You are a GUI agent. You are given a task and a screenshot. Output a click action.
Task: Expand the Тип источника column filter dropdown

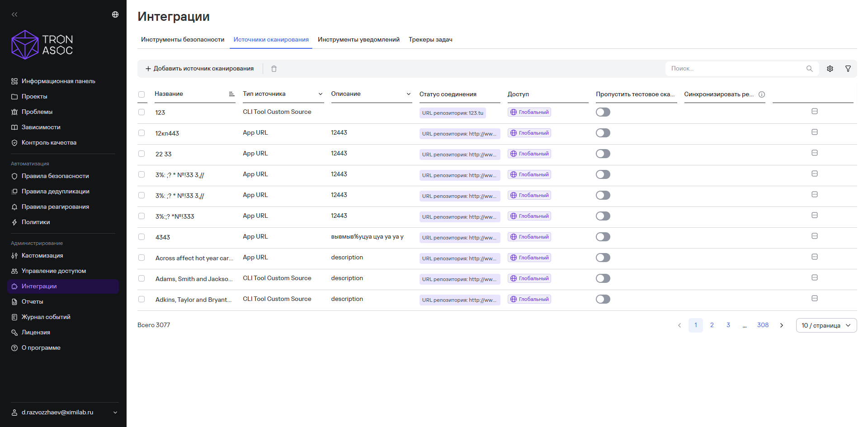pos(321,94)
